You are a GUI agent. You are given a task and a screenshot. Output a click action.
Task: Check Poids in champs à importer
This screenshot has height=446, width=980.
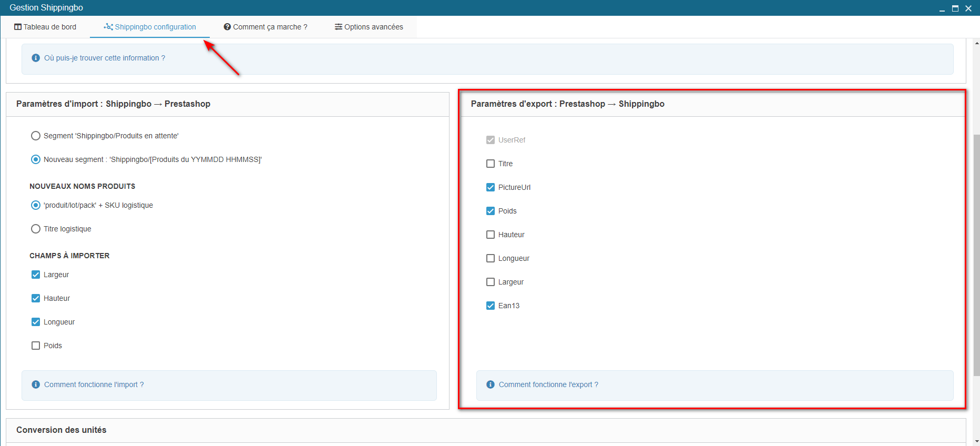pyautogui.click(x=36, y=346)
